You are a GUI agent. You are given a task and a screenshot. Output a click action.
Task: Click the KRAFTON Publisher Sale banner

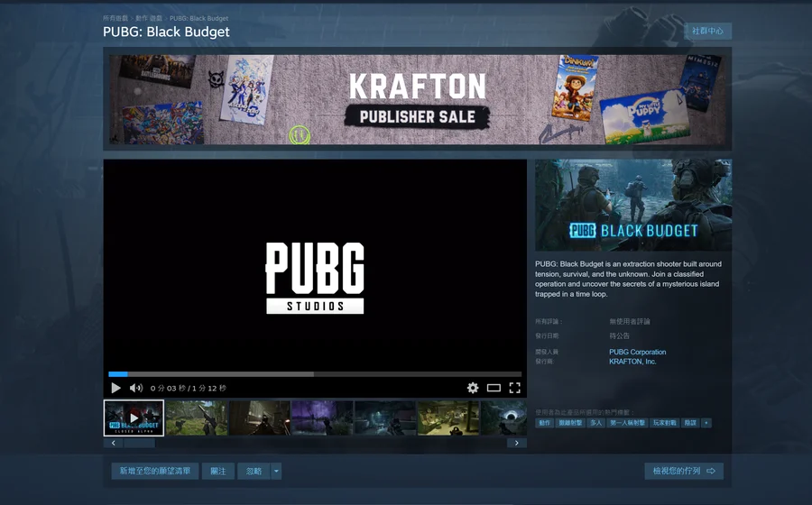tap(418, 99)
